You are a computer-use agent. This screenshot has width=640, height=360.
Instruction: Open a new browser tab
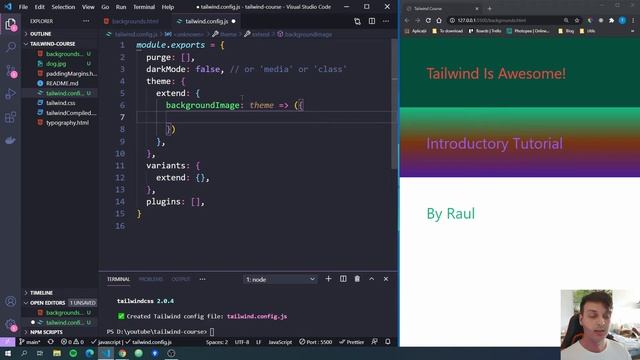(x=489, y=8)
